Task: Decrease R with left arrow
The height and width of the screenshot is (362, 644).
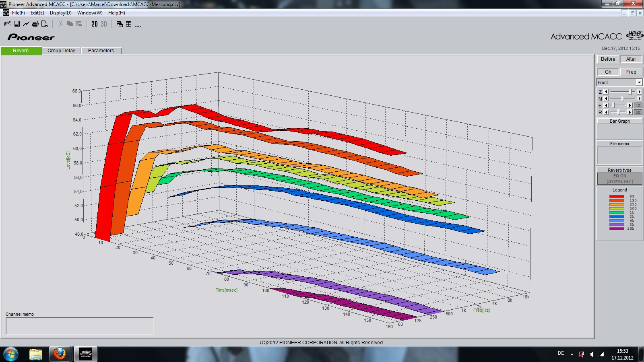Action: (x=606, y=112)
